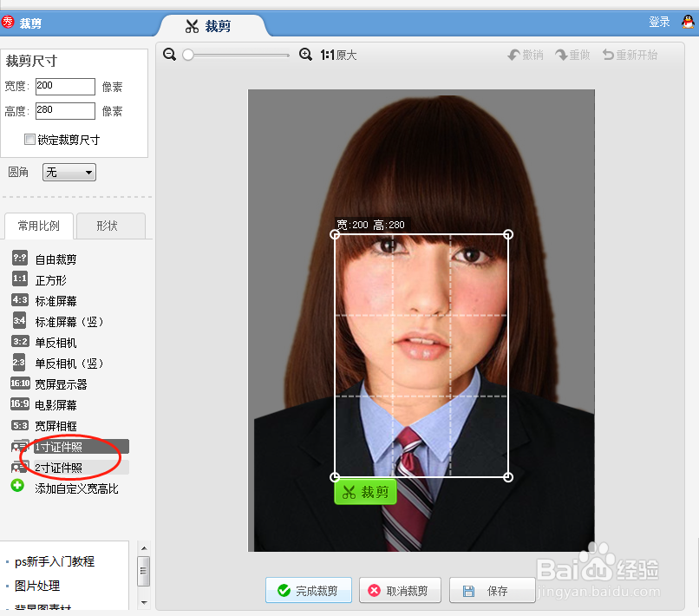Click the 宽屏显示器 label
Image resolution: width=699 pixels, height=616 pixels.
(61, 384)
